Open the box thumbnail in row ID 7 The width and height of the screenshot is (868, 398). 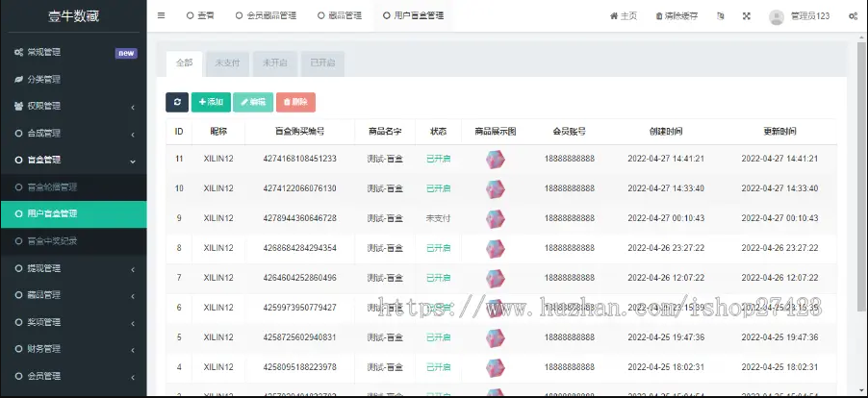[x=496, y=278]
